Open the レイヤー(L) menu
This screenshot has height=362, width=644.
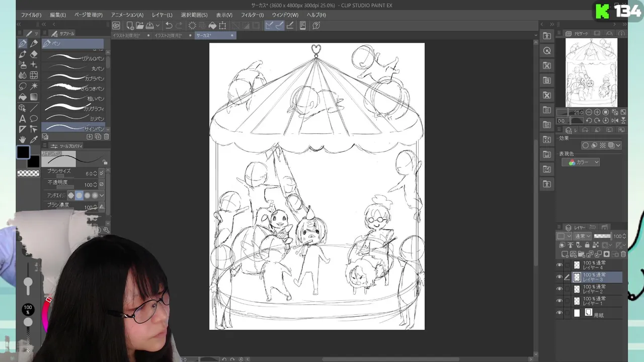point(162,15)
